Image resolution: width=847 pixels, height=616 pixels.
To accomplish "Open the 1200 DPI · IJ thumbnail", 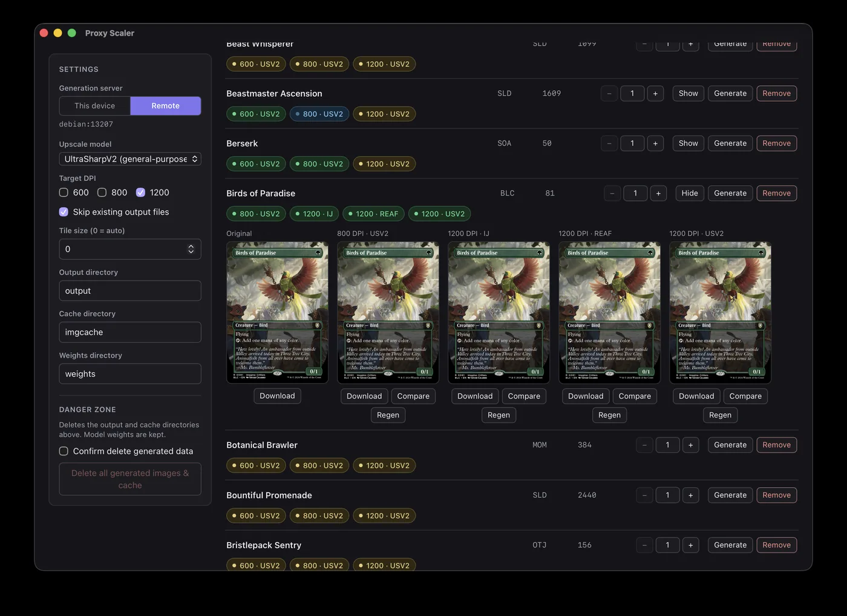I will [499, 312].
